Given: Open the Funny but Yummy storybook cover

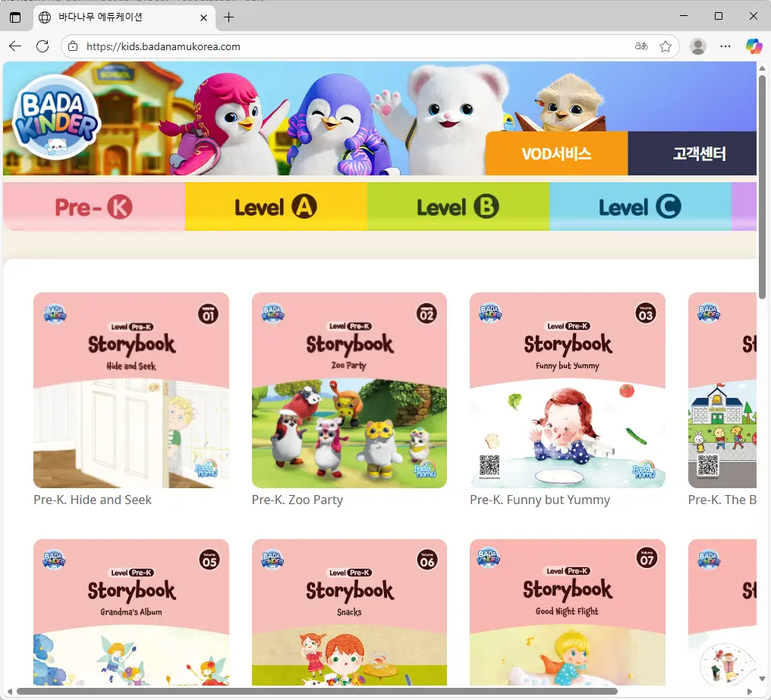Looking at the screenshot, I should (x=568, y=390).
